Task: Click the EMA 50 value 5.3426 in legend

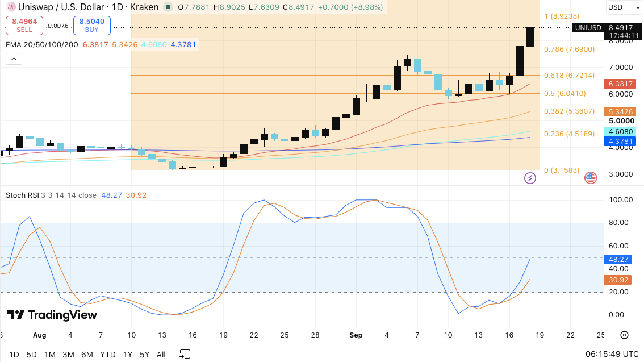Action: click(125, 44)
